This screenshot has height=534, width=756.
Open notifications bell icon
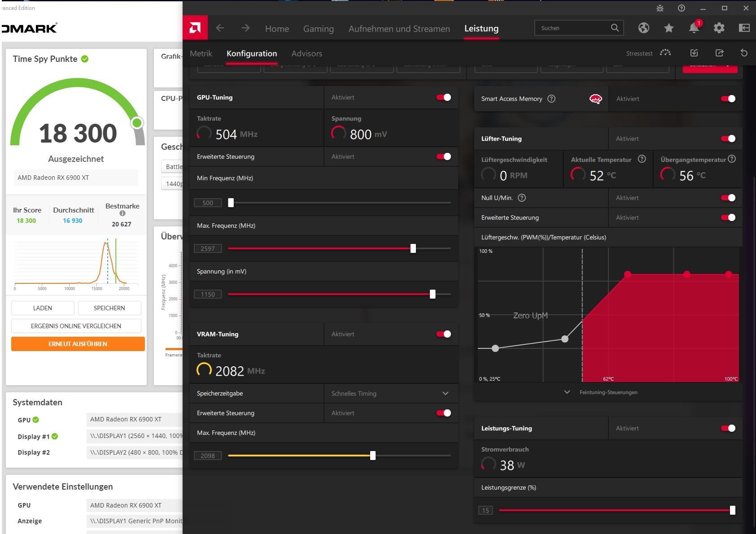point(694,28)
